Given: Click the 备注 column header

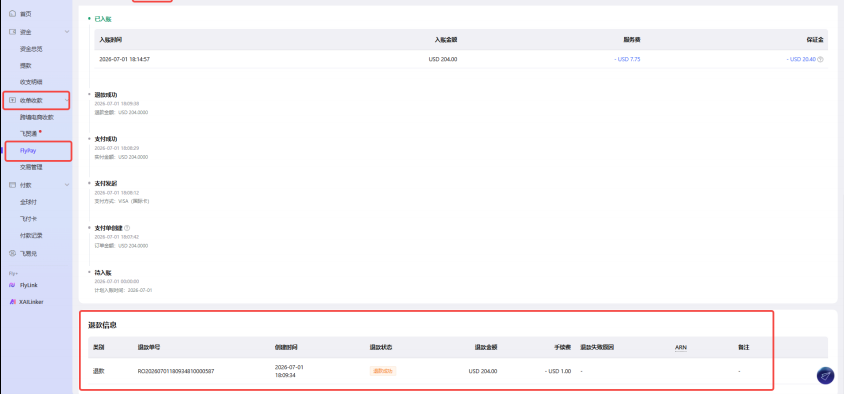Looking at the screenshot, I should click(743, 348).
